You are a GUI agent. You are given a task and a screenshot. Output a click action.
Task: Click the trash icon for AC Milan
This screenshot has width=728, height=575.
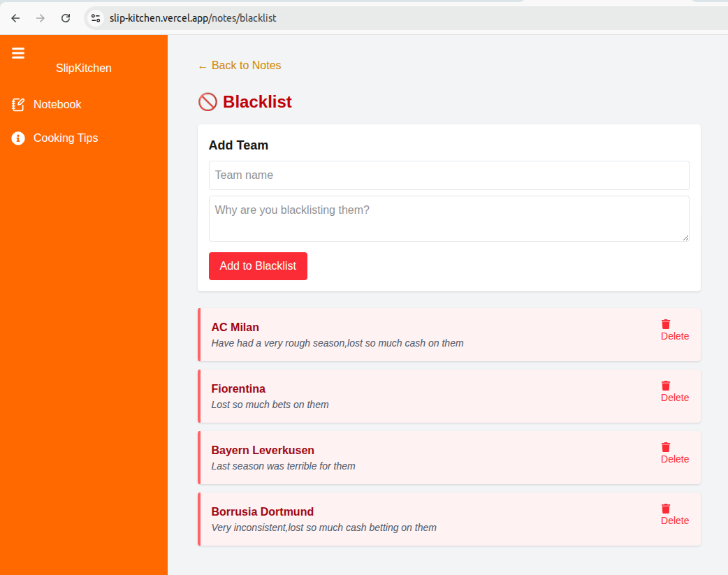[666, 324]
